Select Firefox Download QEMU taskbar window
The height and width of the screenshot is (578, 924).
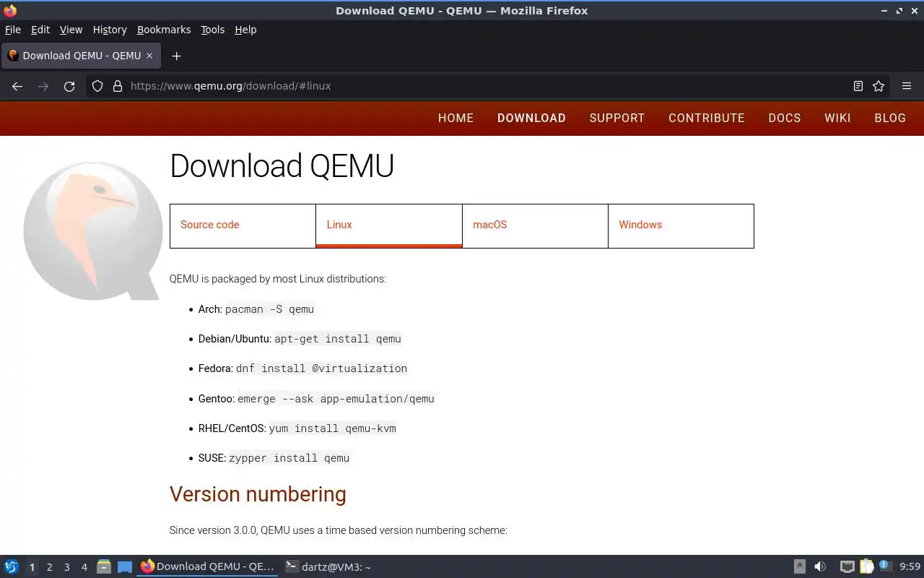pos(208,566)
